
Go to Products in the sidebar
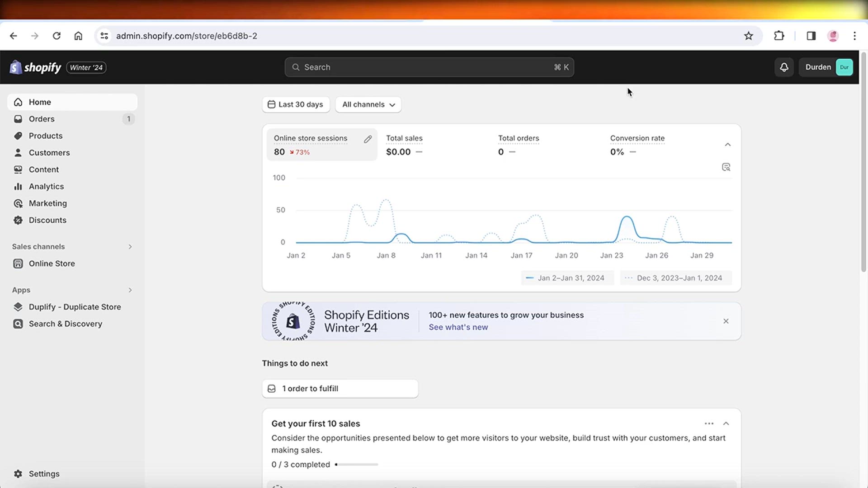pos(72,136)
